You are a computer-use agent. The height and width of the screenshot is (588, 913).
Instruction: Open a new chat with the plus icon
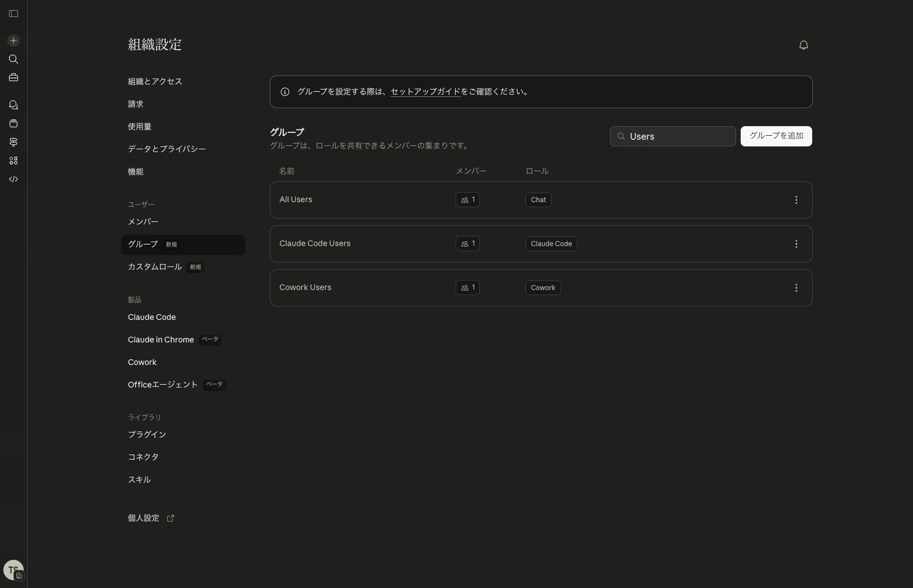pos(13,40)
